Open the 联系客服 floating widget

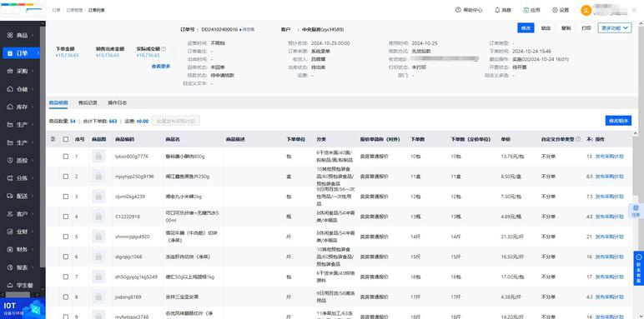(x=638, y=268)
